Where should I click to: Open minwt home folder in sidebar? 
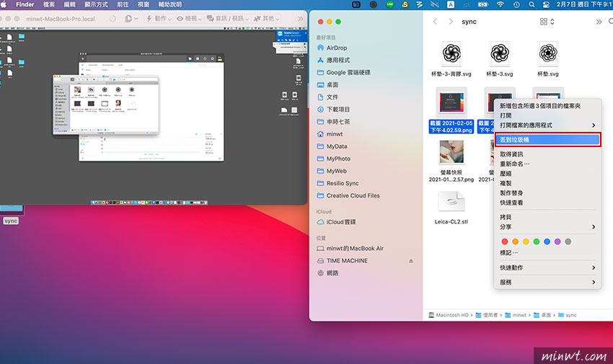click(x=330, y=134)
